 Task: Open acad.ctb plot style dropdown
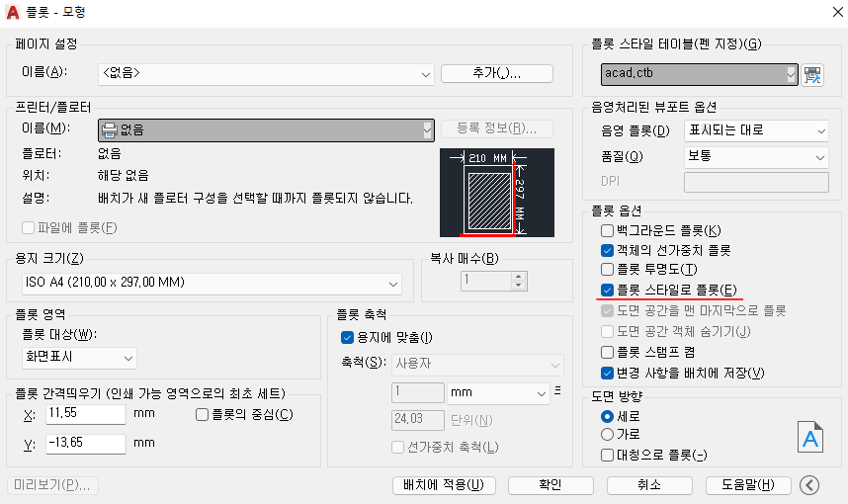click(x=700, y=74)
